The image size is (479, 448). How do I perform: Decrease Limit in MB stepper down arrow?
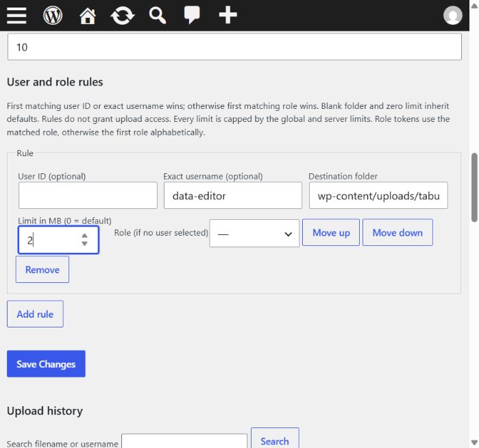[84, 243]
